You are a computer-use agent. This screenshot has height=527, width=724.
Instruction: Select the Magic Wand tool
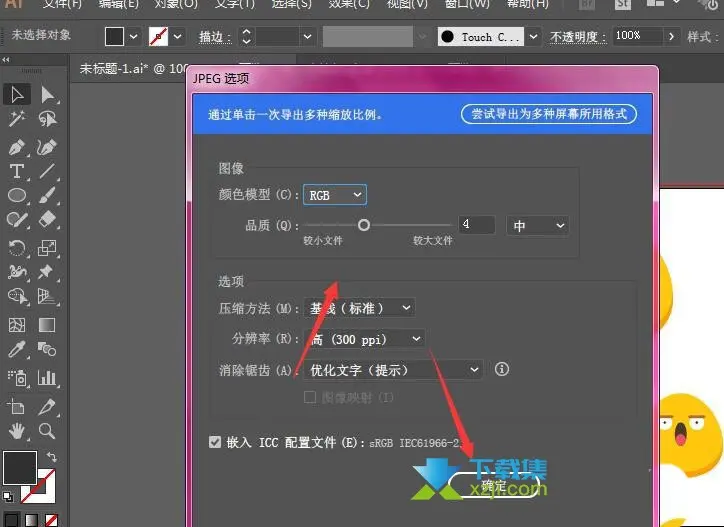[17, 119]
